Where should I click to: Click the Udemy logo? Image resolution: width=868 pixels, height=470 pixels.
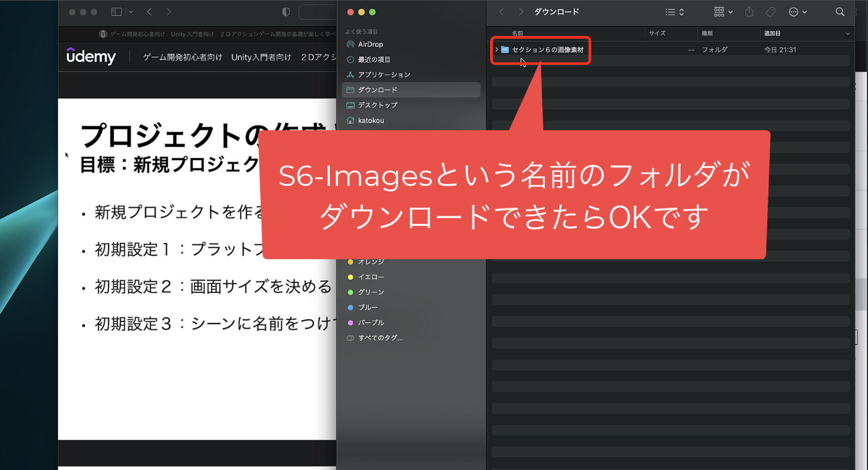91,56
